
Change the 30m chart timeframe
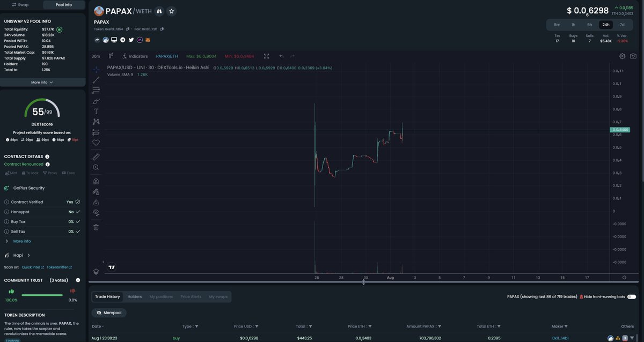96,56
